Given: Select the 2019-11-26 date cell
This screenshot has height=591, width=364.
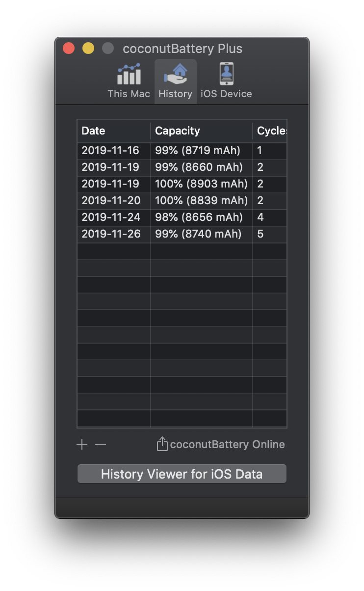Looking at the screenshot, I should (x=114, y=234).
